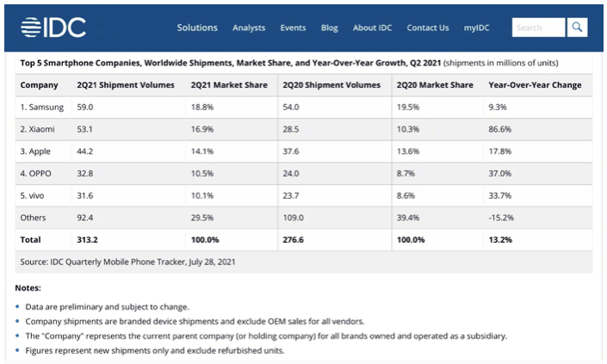Select Apple's 13.6% 2Q20 share
607x364 pixels.
click(407, 151)
